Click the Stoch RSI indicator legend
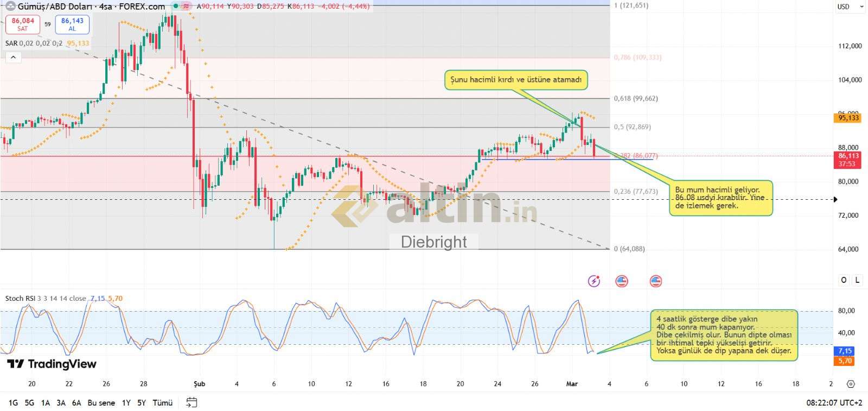 pos(46,298)
